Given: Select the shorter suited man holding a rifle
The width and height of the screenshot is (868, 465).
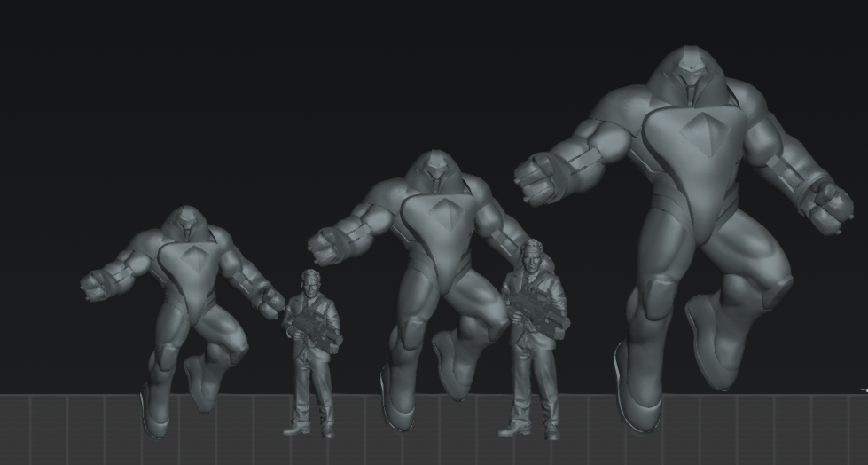Looking at the screenshot, I should [312, 353].
